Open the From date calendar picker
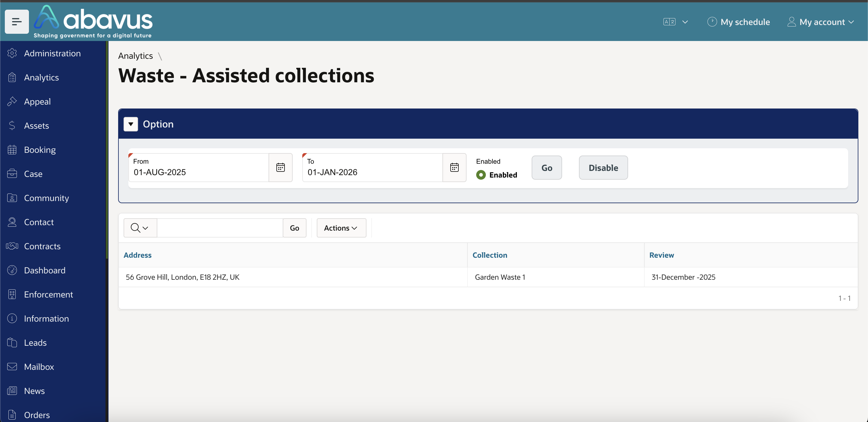The image size is (868, 422). (x=281, y=168)
